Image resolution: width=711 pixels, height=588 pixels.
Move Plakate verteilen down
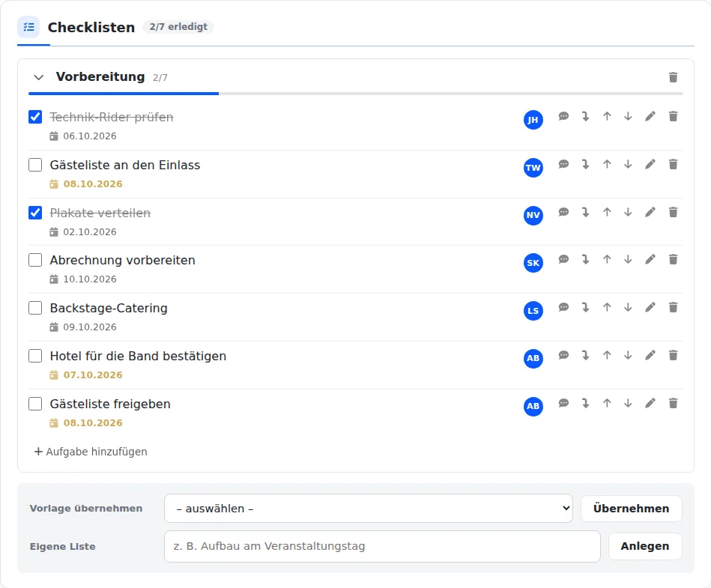[628, 212]
